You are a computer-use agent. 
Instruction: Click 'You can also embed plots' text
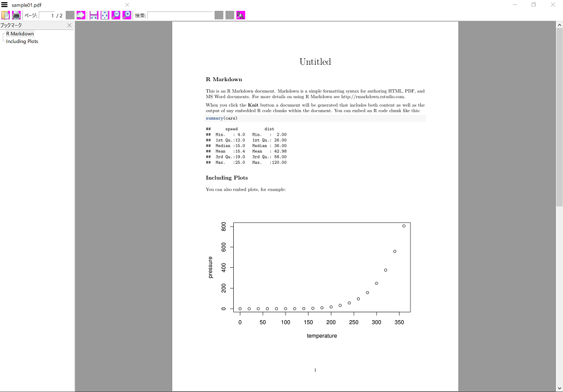[246, 189]
